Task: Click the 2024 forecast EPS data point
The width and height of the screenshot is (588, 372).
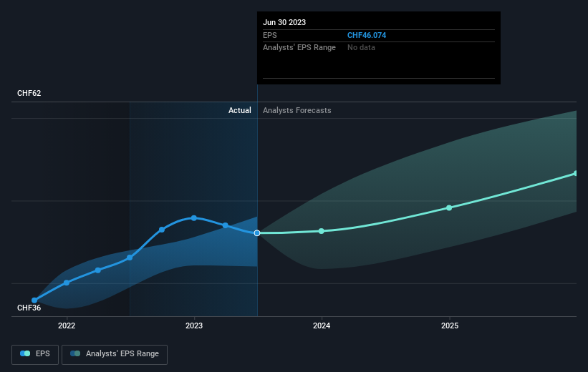Action: pyautogui.click(x=322, y=231)
